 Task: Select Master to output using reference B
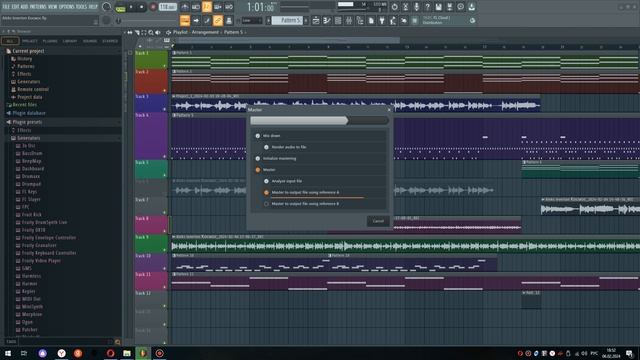(266, 204)
